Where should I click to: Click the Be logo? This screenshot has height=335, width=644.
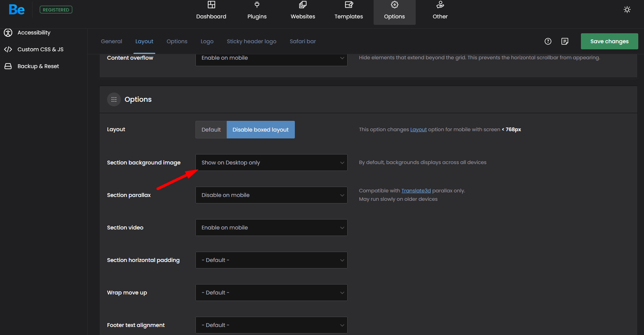point(17,10)
